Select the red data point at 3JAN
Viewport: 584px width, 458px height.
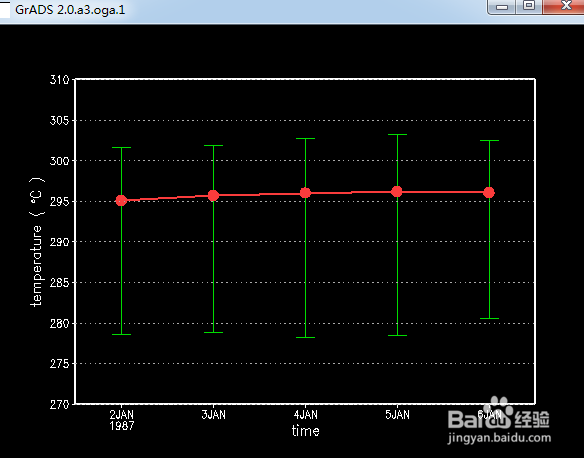click(x=213, y=195)
